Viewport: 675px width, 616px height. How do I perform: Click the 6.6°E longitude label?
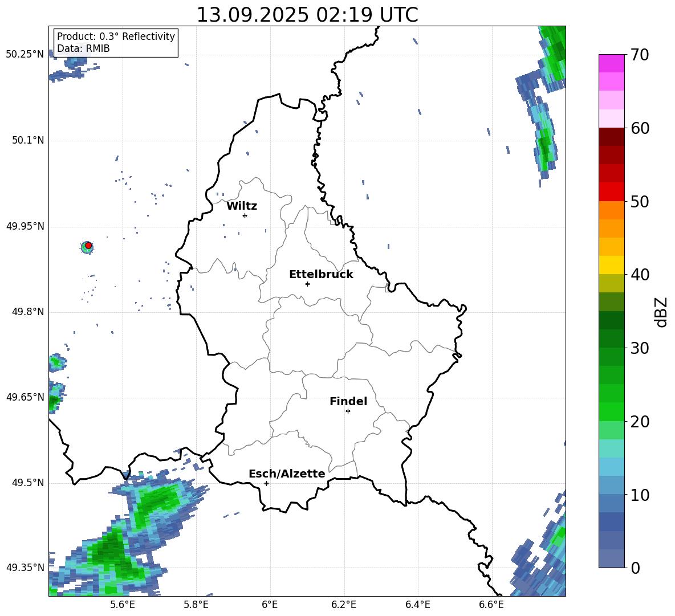(491, 605)
